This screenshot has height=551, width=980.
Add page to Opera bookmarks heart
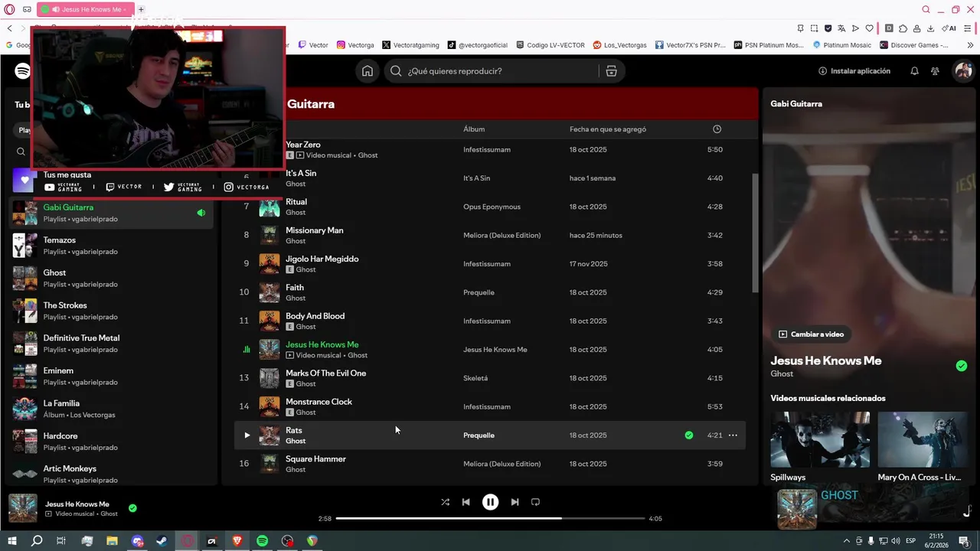point(869,28)
